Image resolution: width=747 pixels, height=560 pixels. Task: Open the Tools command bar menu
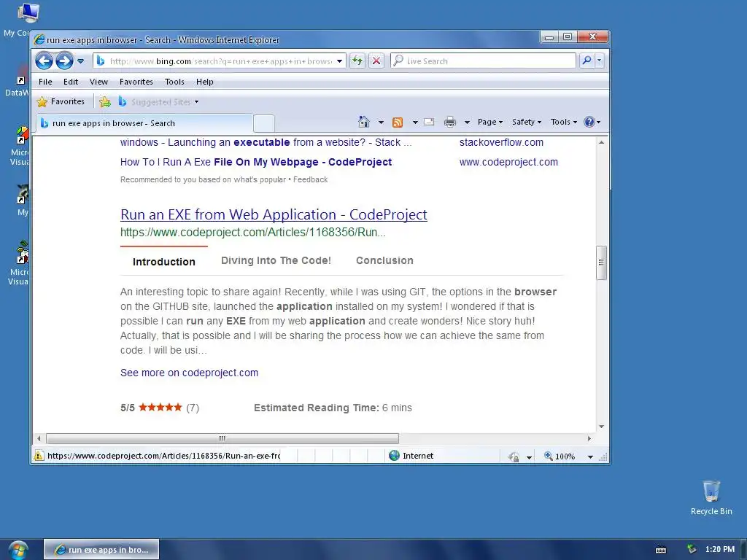[564, 122]
